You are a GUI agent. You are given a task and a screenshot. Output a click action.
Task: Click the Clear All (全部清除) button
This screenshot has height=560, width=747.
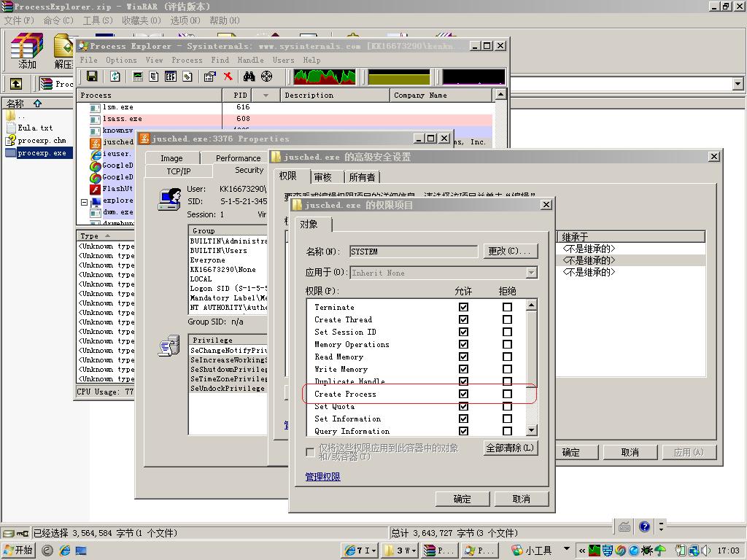point(511,448)
